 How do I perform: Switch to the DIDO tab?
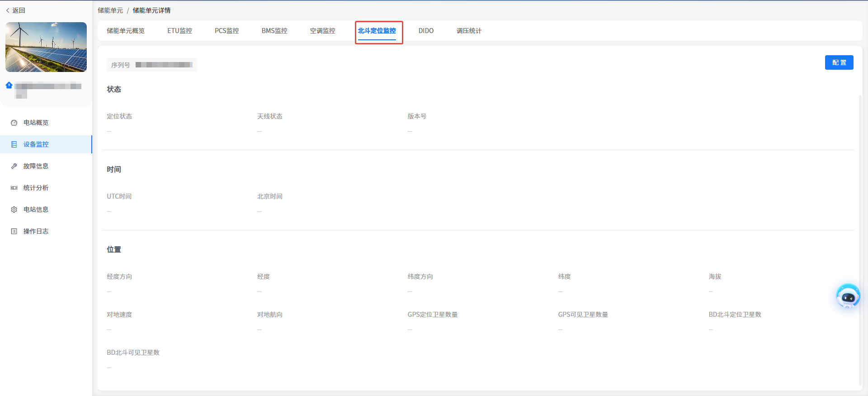[x=426, y=31]
